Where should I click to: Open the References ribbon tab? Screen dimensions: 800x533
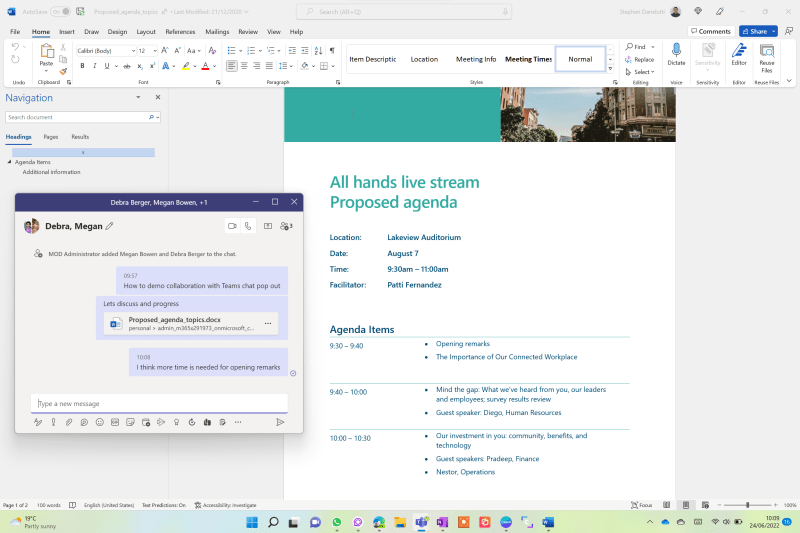click(180, 32)
